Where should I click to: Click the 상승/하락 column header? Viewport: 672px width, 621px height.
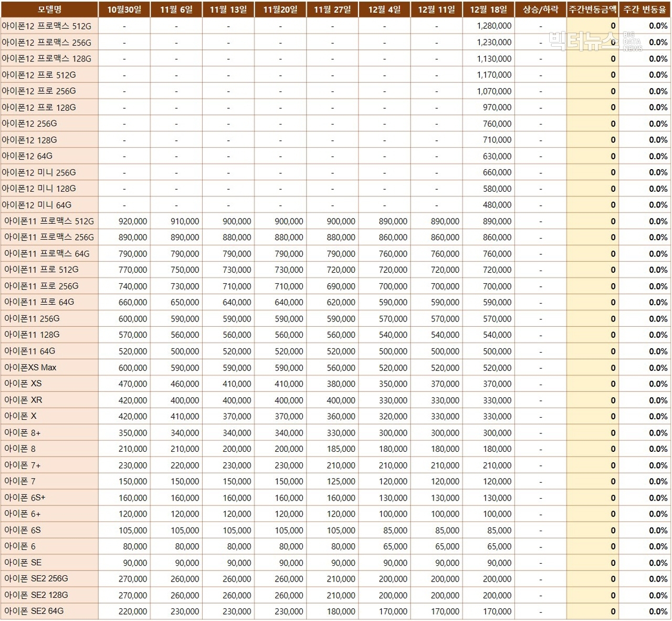[x=540, y=9]
